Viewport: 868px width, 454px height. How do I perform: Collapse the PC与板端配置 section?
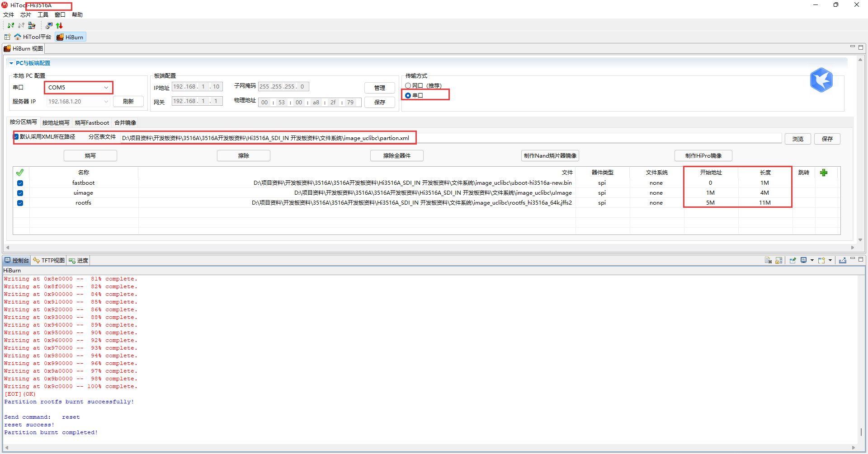[11, 63]
